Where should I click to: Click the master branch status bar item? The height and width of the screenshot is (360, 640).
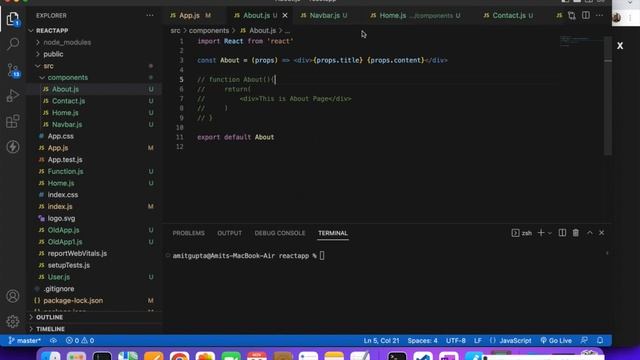point(24,340)
